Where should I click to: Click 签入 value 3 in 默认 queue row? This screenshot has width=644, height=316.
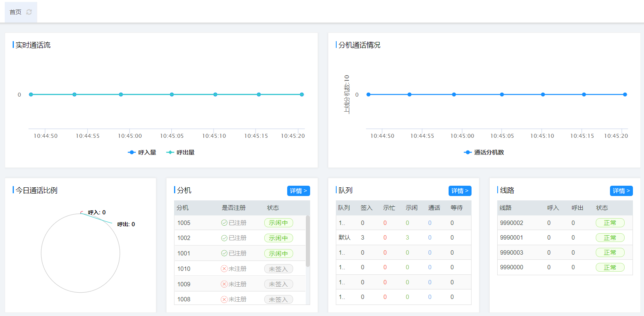(x=363, y=238)
